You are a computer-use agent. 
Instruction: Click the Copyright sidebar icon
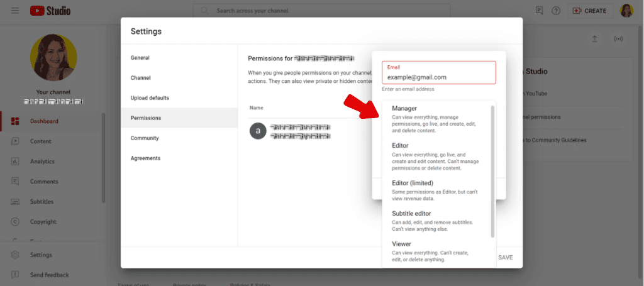(16, 222)
